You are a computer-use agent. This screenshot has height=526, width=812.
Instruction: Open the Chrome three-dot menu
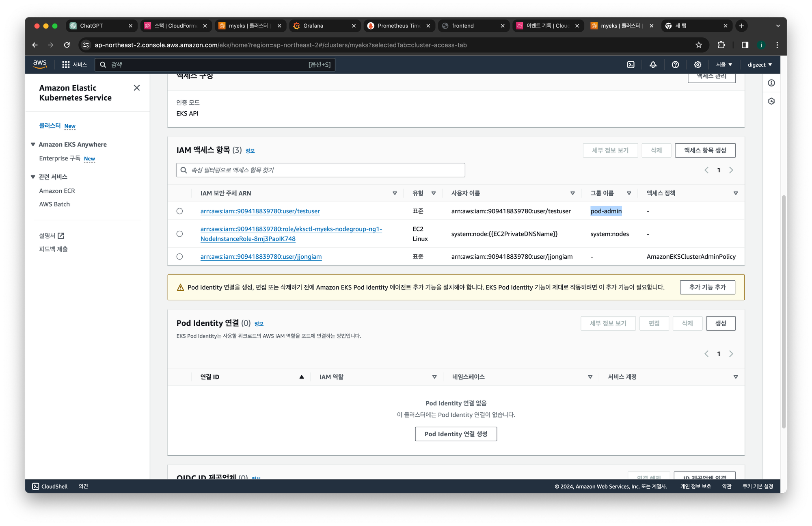click(x=777, y=45)
